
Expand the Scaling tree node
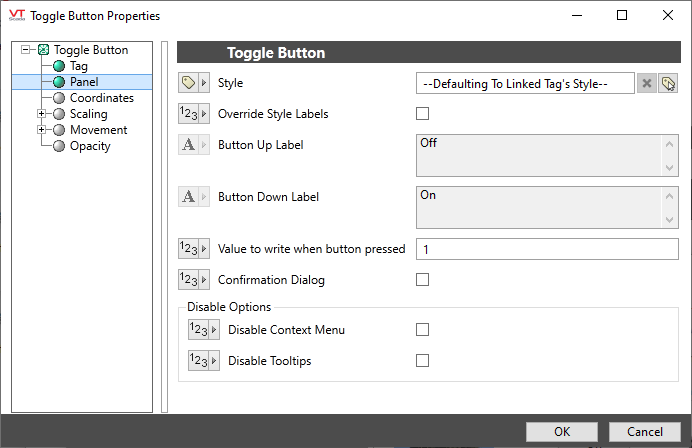point(42,114)
